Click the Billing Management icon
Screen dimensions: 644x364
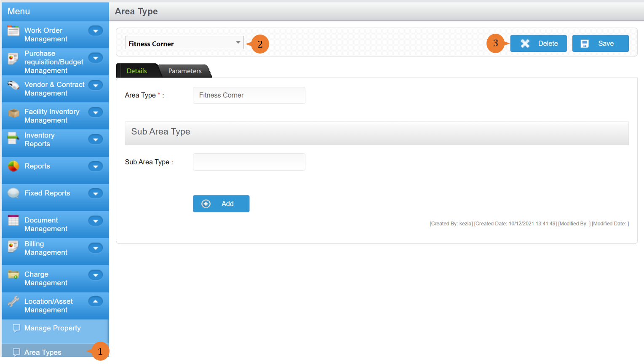click(x=13, y=246)
